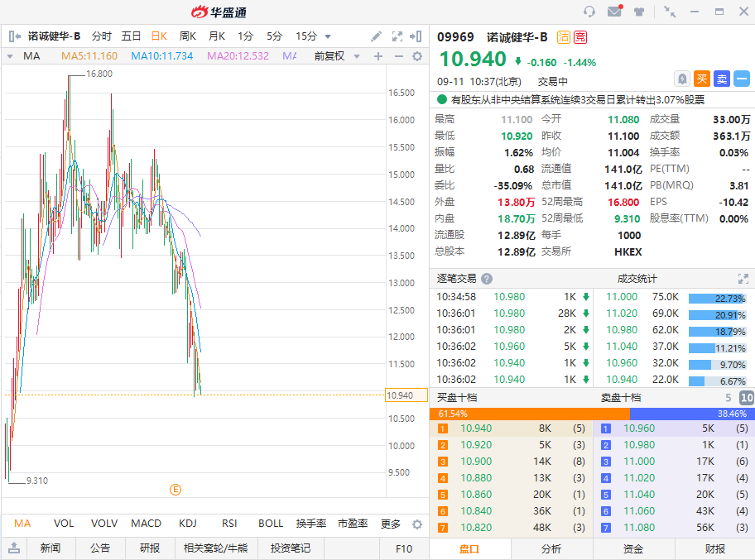The width and height of the screenshot is (755, 560).
Task: Click the bid-ask ratio bar
Action: (x=592, y=414)
